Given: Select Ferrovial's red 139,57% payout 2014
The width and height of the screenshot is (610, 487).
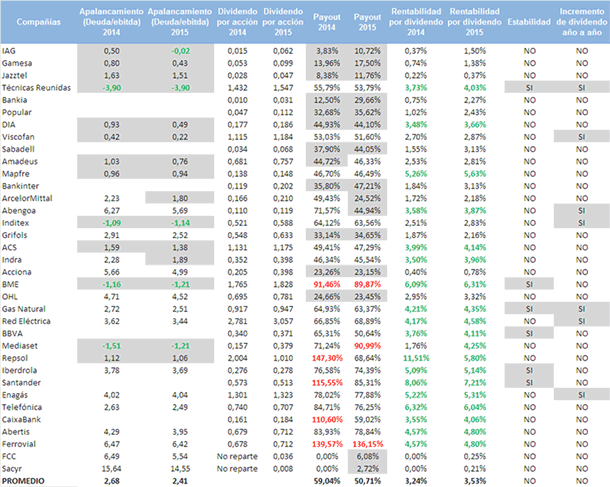Looking at the screenshot, I should [x=327, y=444].
